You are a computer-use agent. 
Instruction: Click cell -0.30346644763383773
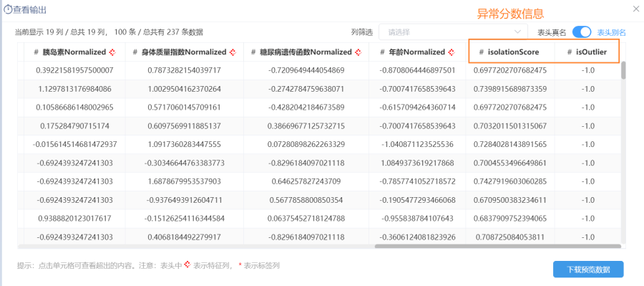pyautogui.click(x=185, y=163)
